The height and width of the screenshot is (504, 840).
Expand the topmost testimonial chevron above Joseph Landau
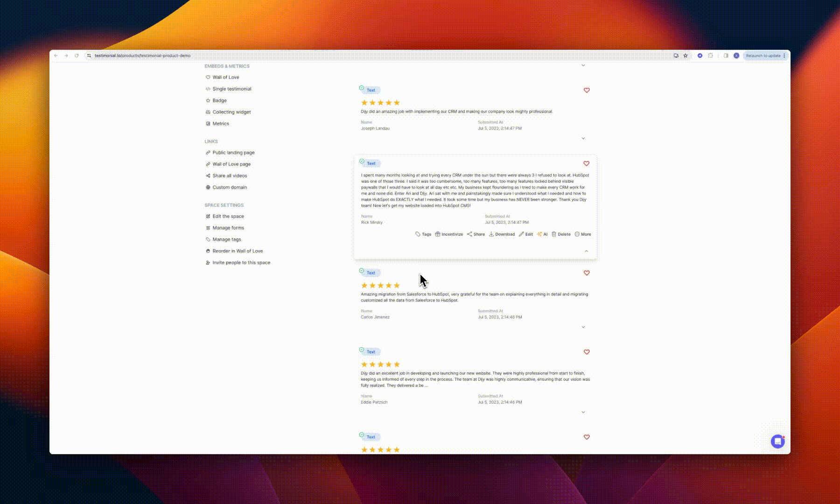(583, 65)
